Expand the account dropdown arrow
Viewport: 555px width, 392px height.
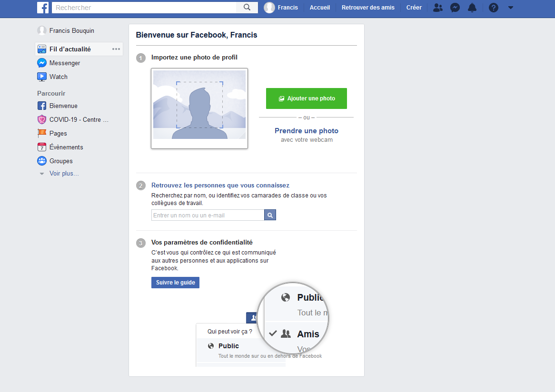(511, 8)
